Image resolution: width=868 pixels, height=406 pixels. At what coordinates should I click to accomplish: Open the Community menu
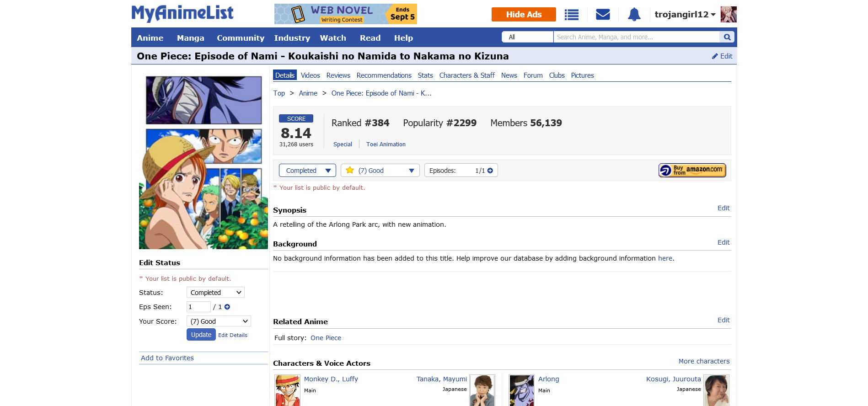coord(241,38)
